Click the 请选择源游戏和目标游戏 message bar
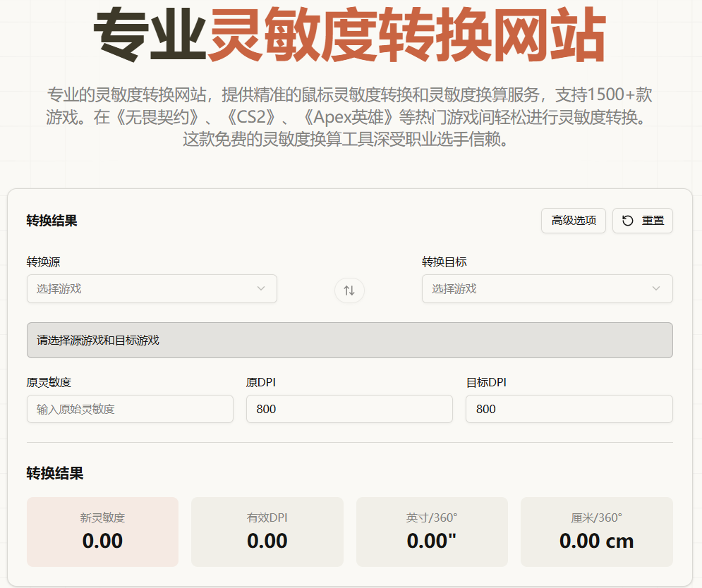 coord(349,340)
